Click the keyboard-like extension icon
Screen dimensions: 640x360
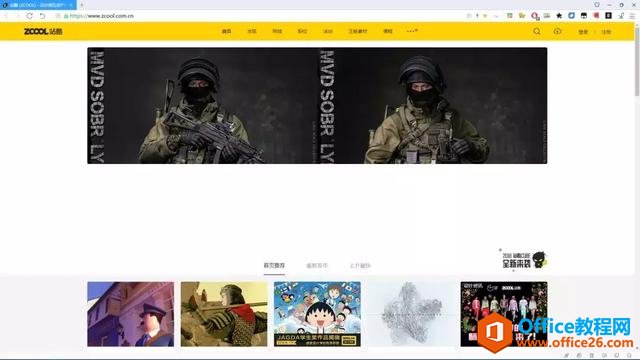(547, 16)
